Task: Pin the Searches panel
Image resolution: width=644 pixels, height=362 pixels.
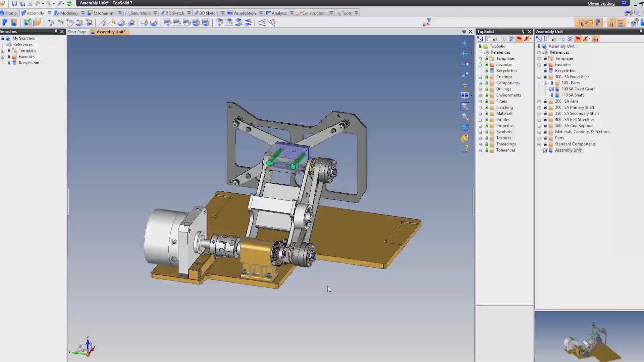Action: coord(56,32)
